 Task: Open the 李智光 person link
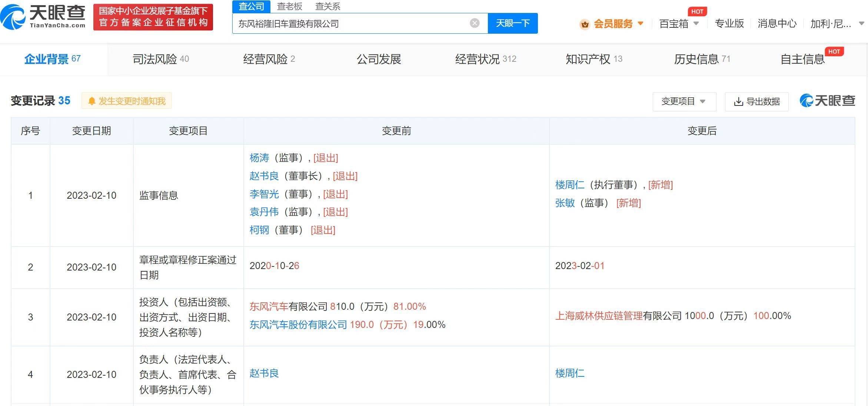click(264, 194)
